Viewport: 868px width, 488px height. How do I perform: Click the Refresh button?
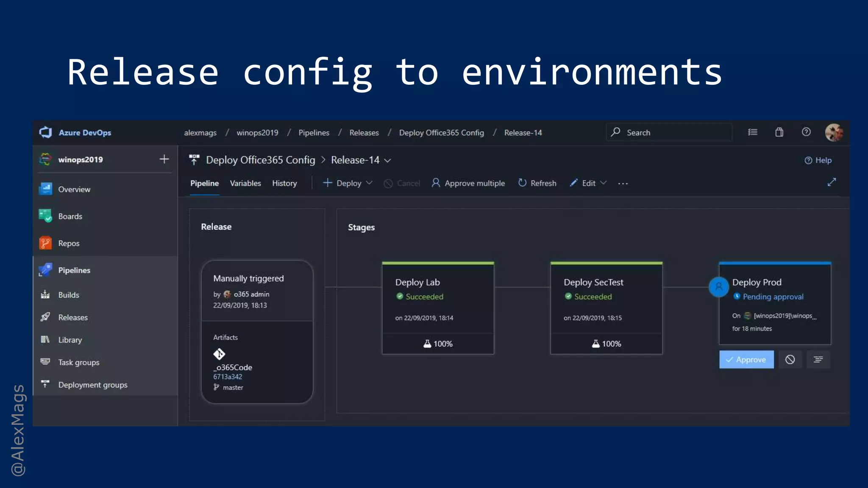click(537, 183)
